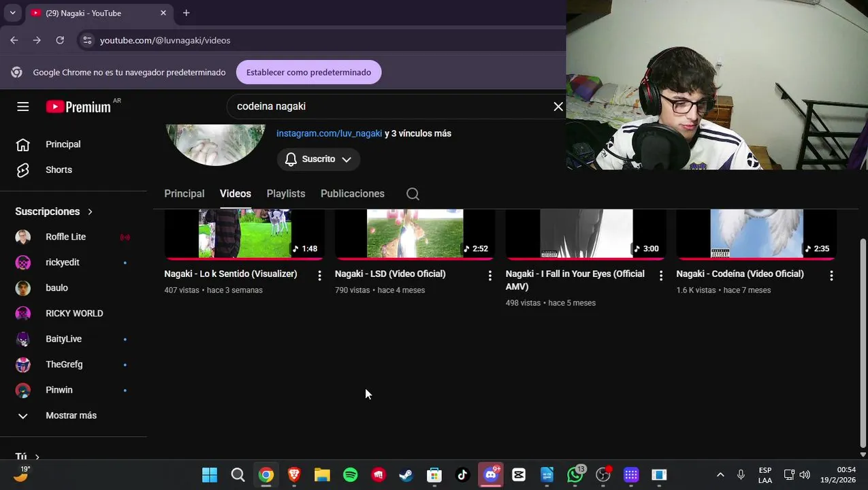This screenshot has width=868, height=490.
Task: Open the Publicaciones tab
Action: (x=353, y=194)
